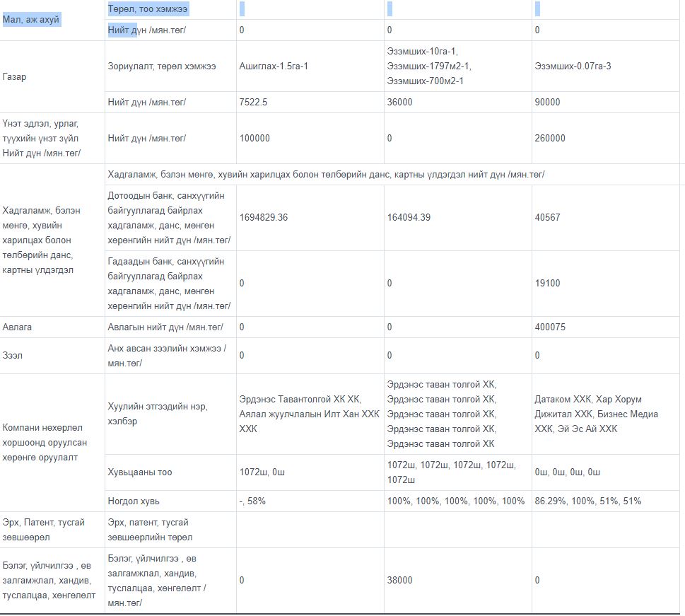Select the domestic bank amount 164094.39
Viewport: 685px width, 616px height.
pyautogui.click(x=409, y=217)
